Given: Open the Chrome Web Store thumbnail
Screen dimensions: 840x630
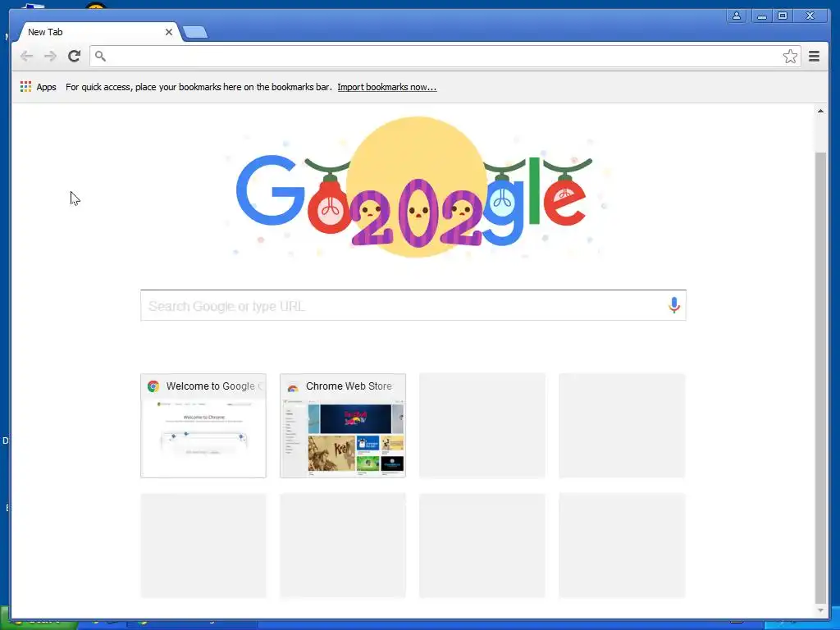Looking at the screenshot, I should [x=343, y=426].
